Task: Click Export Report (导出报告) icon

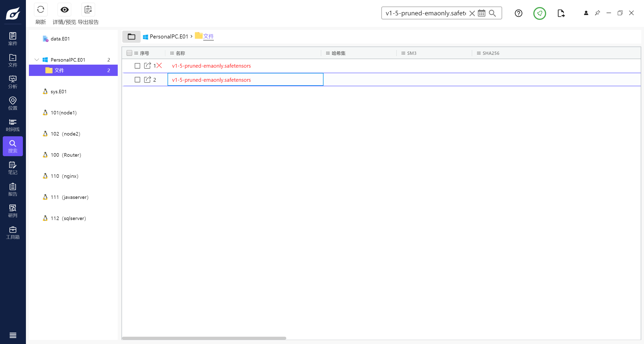Action: click(x=88, y=10)
